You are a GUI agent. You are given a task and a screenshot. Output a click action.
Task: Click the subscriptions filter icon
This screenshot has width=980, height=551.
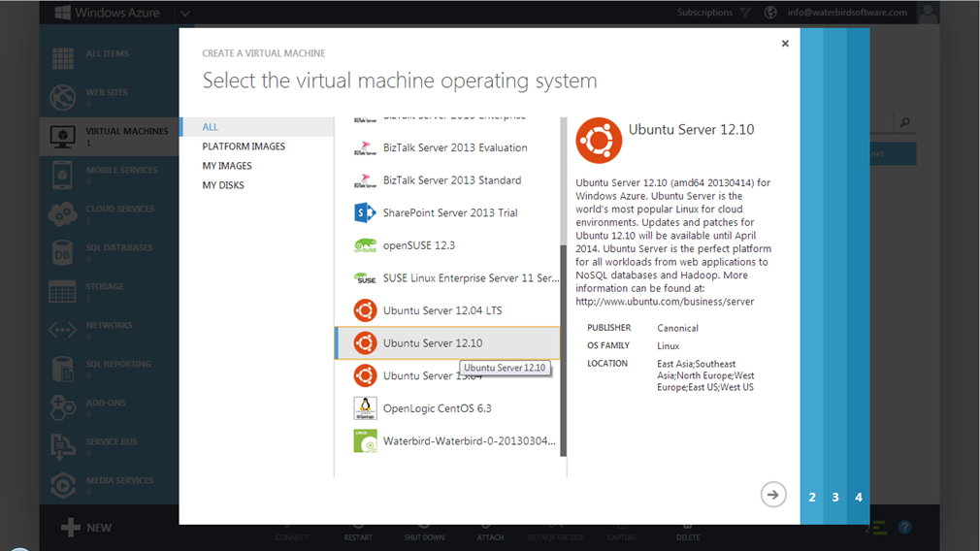click(x=745, y=13)
